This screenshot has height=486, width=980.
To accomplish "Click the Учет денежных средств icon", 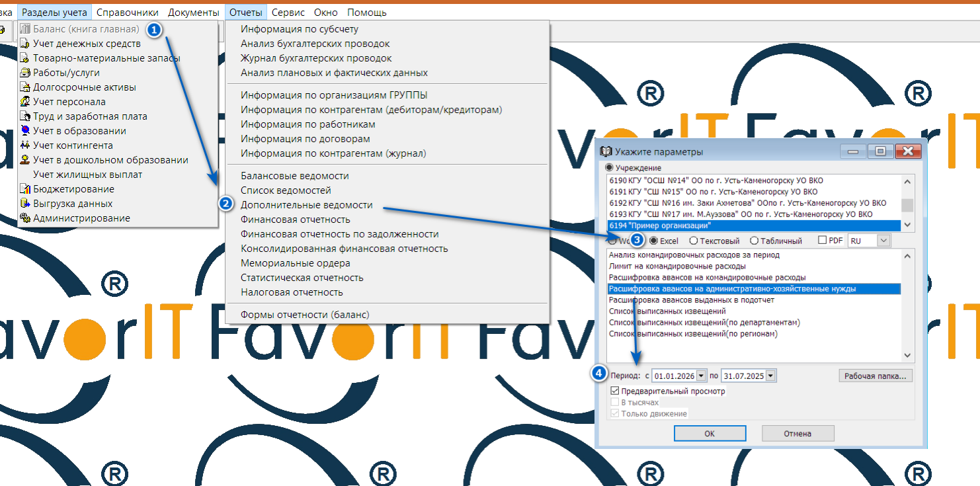I will tap(26, 44).
